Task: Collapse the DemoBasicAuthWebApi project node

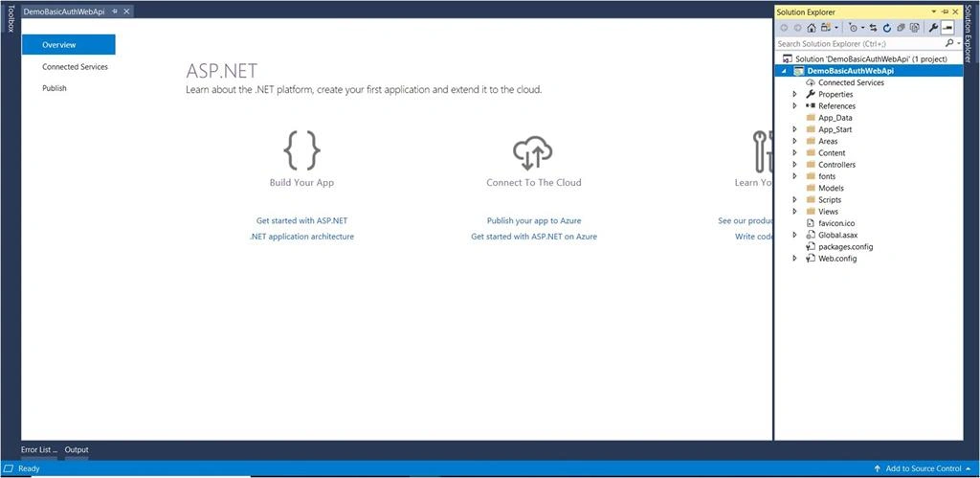Action: pyautogui.click(x=785, y=71)
